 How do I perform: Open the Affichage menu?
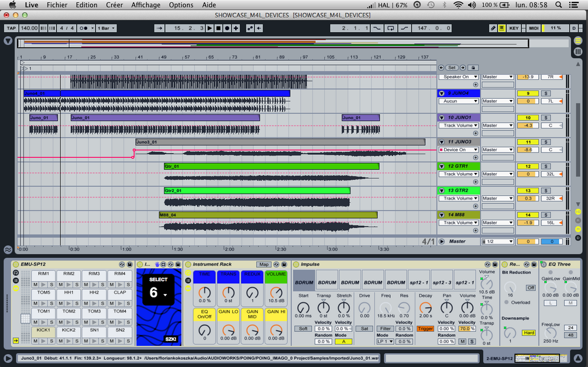coord(146,5)
